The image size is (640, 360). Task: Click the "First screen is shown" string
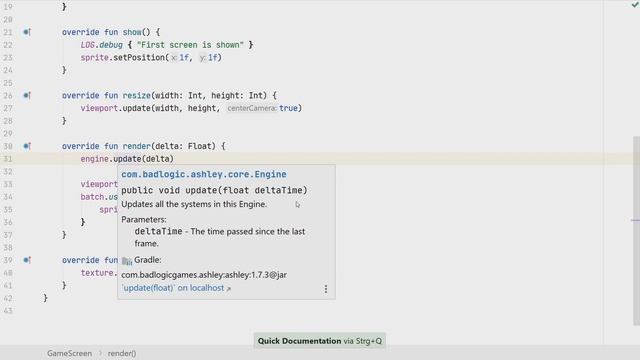[190, 45]
